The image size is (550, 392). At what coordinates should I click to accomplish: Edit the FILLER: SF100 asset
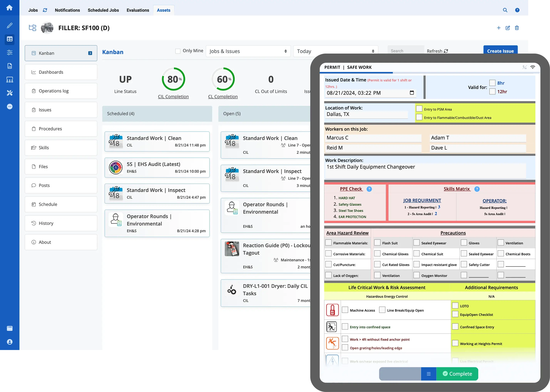(508, 28)
